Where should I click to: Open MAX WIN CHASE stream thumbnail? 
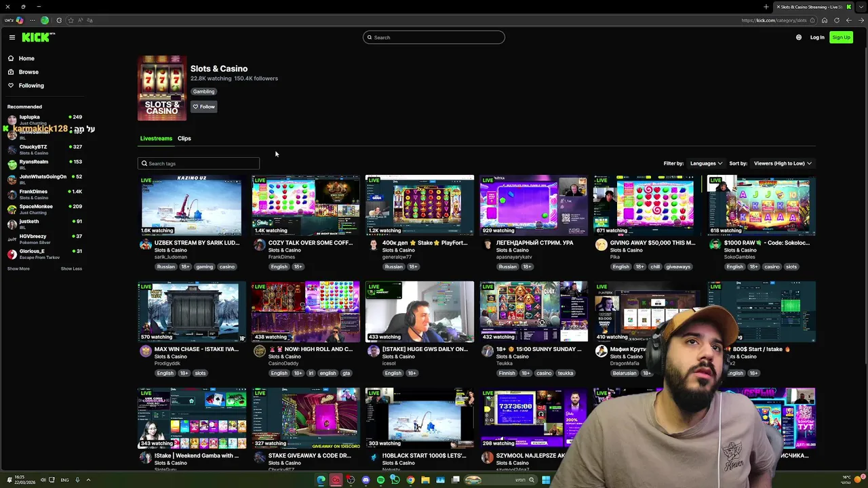[x=192, y=312]
